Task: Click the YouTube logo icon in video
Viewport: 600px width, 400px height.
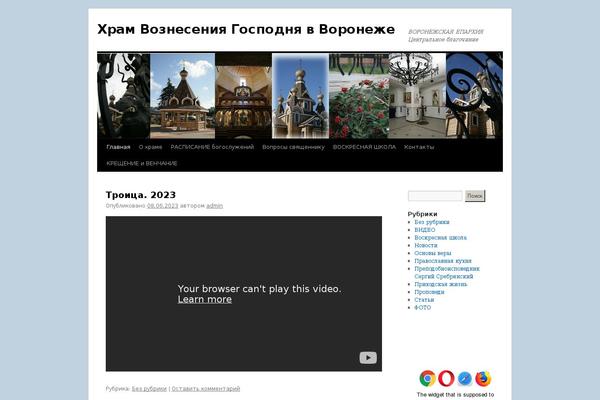Action: coord(368,358)
